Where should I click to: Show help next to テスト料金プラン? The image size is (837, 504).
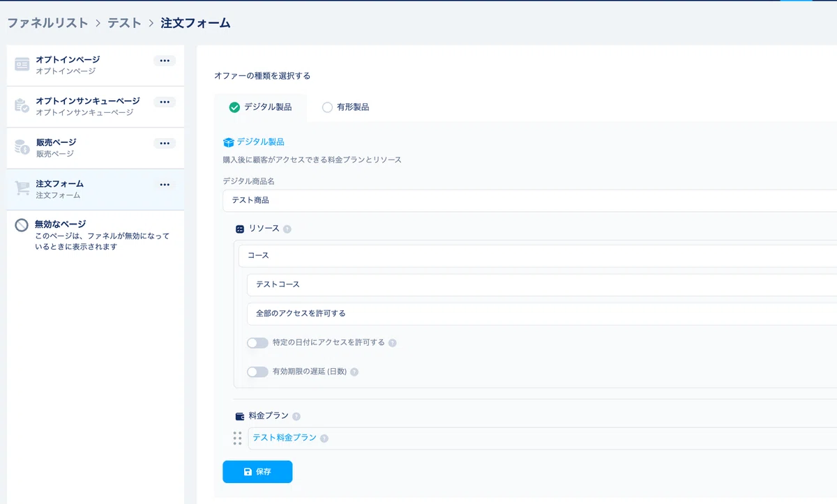point(324,438)
